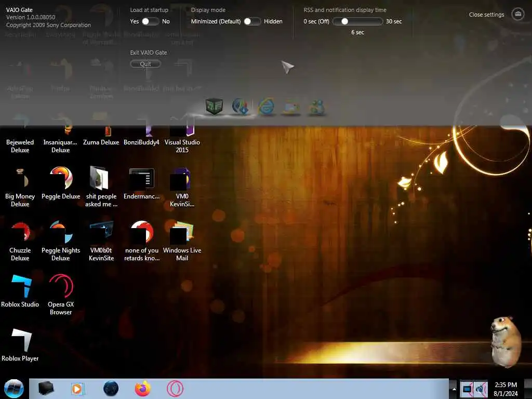
Task: Click the black box icon on the taskbar
Action: pyautogui.click(x=46, y=389)
